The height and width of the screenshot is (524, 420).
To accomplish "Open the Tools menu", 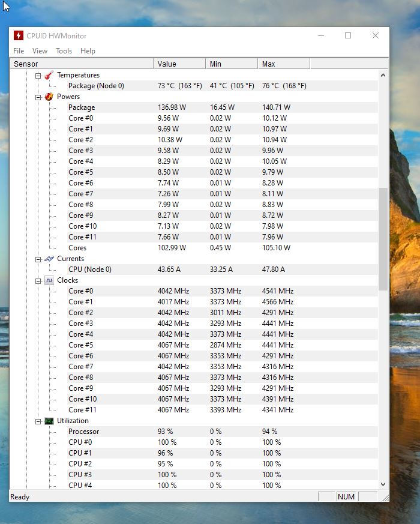I will [64, 51].
